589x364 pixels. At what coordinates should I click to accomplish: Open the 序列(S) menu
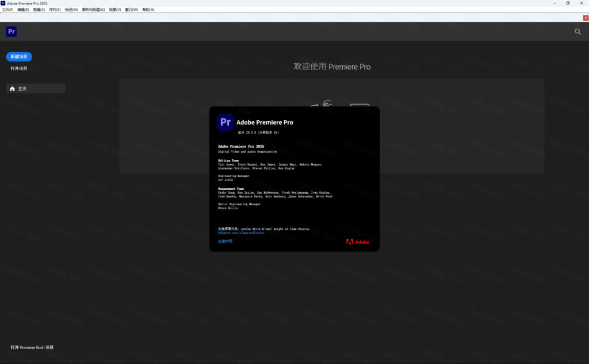55,10
